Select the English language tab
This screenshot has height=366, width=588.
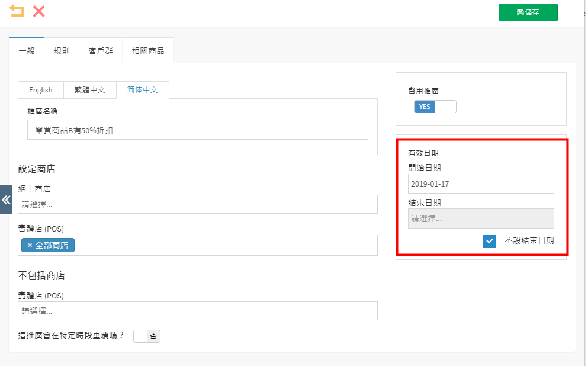(x=41, y=90)
